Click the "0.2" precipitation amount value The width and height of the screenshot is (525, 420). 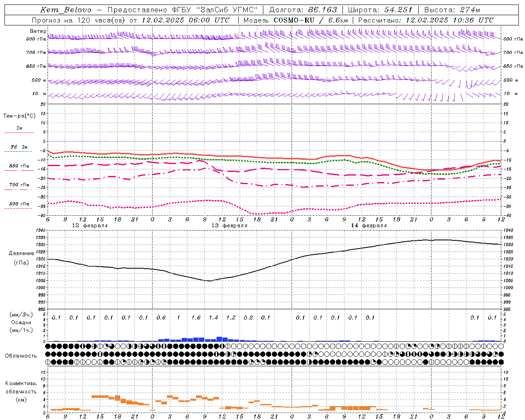(248, 317)
